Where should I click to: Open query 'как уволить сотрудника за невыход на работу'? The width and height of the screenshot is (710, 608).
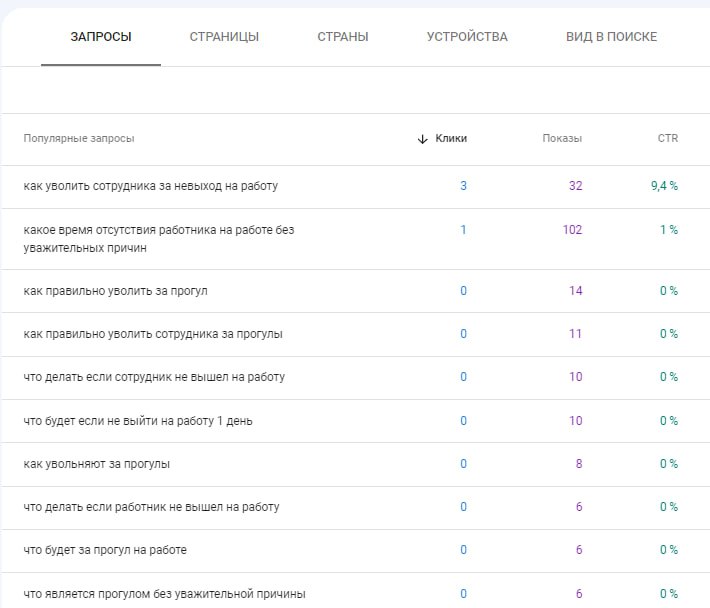150,186
